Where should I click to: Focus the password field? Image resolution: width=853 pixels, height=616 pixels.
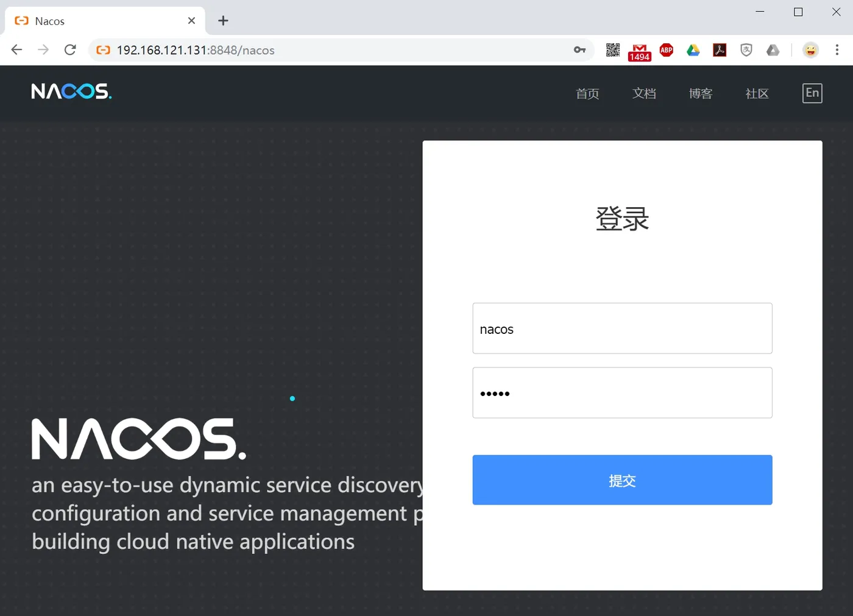click(622, 393)
